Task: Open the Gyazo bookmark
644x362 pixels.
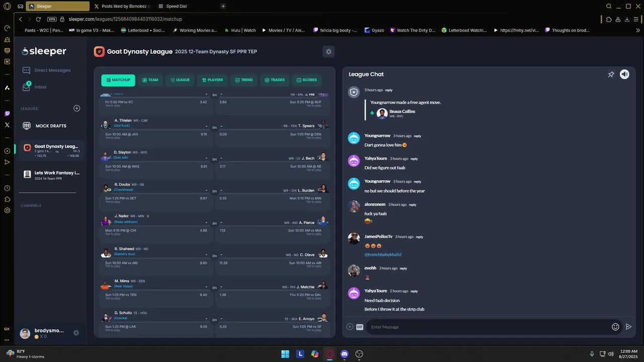Action: (x=374, y=30)
